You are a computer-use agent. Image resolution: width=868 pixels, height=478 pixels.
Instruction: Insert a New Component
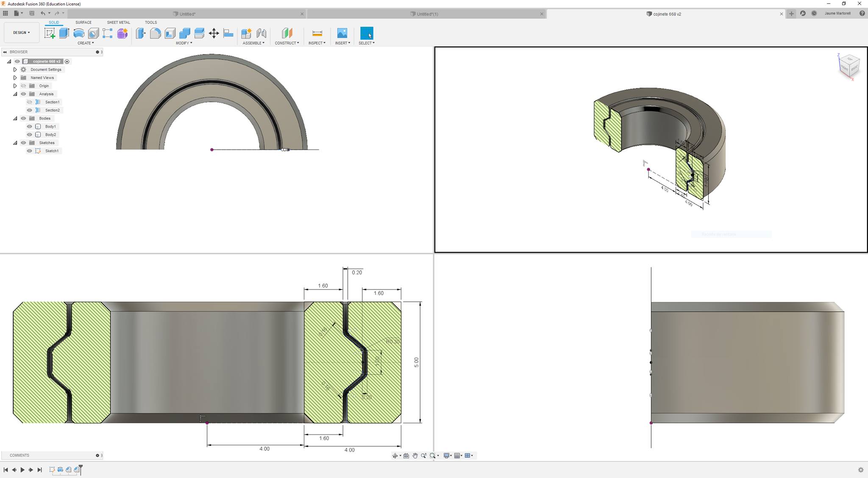[x=246, y=33]
